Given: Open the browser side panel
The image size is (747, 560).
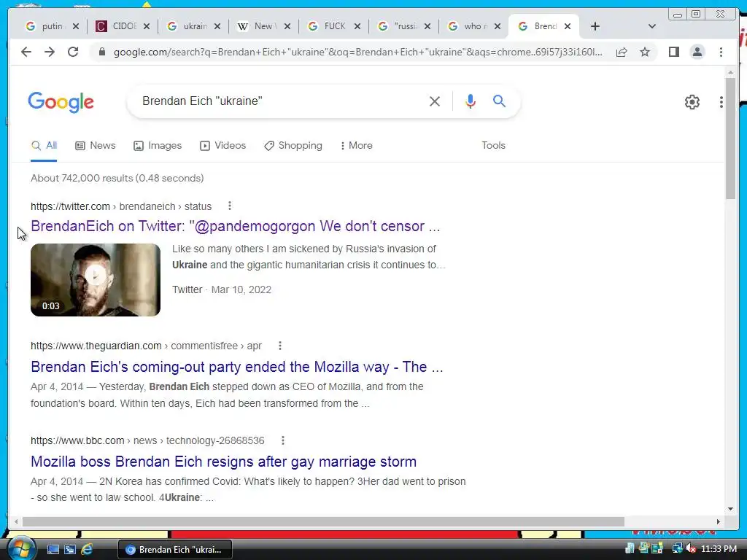Looking at the screenshot, I should [673, 52].
